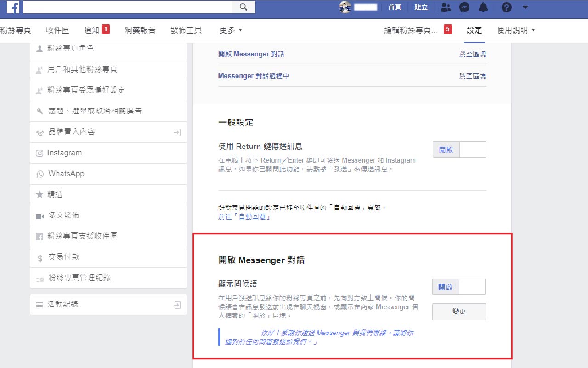The width and height of the screenshot is (588, 368).
Task: Expand the account dropdown arrow in top bar
Action: coord(526,7)
